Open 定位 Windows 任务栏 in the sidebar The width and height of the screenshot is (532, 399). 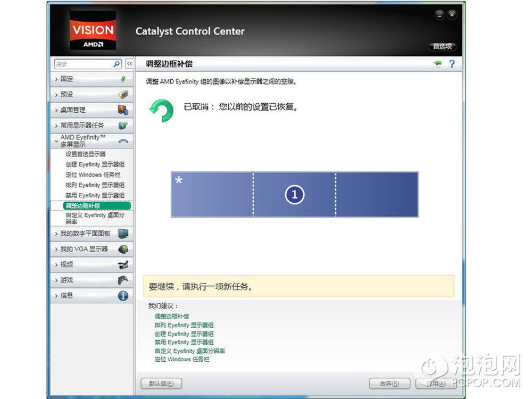93,174
